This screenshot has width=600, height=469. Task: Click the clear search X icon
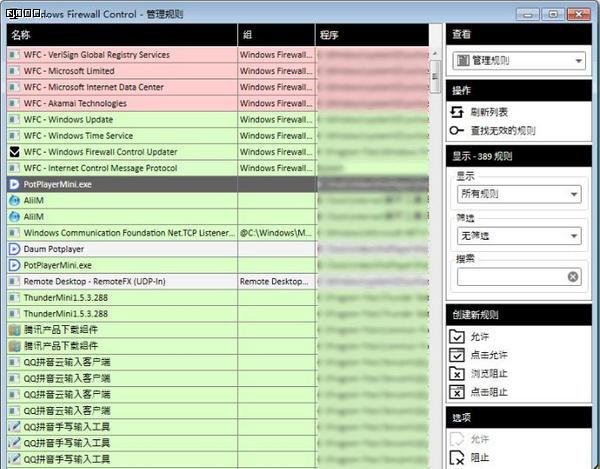573,277
